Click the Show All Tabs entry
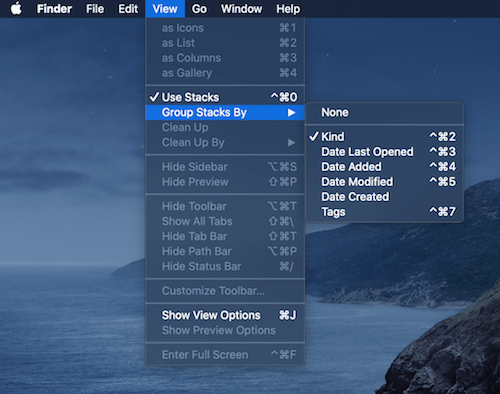Image resolution: width=500 pixels, height=394 pixels. (225, 221)
